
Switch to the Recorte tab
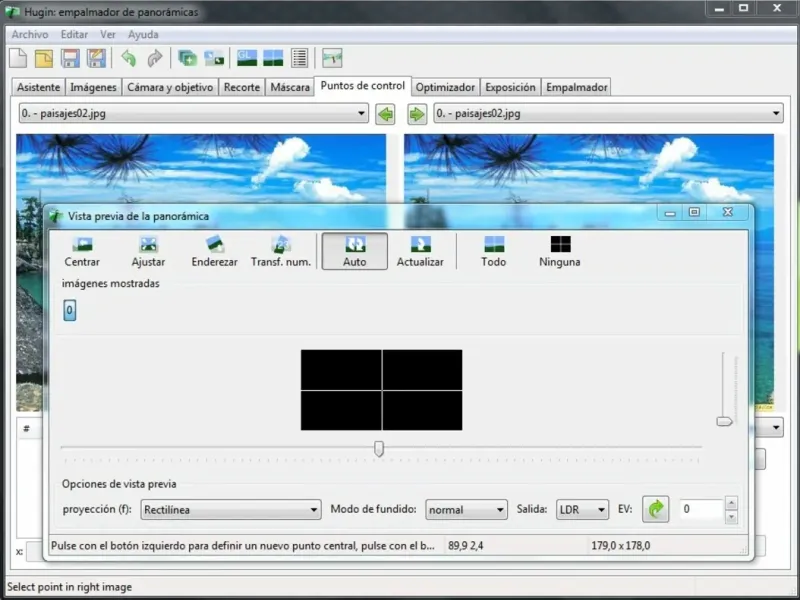242,87
